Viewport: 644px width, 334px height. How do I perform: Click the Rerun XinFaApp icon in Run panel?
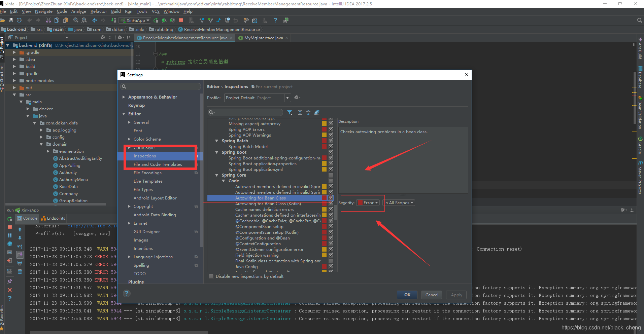click(10, 219)
